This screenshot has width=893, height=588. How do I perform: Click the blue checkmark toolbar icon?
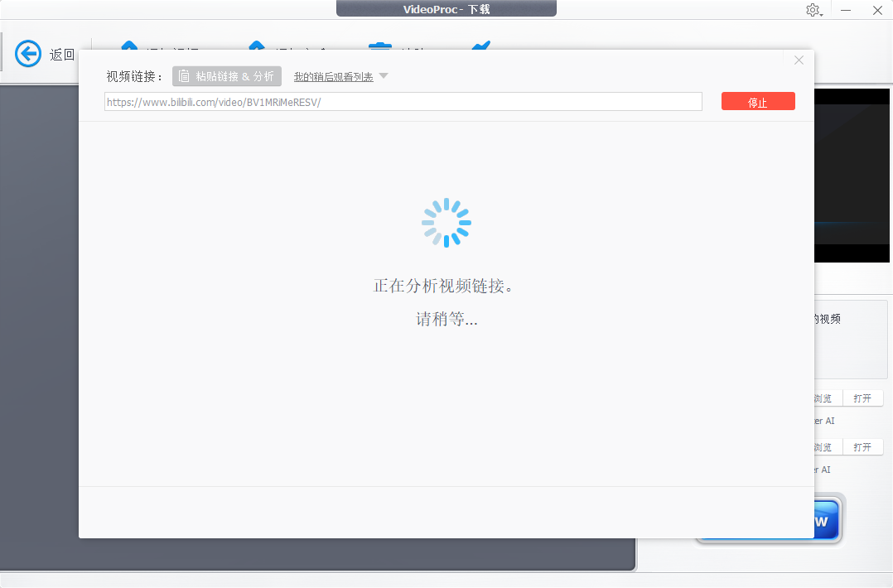482,48
